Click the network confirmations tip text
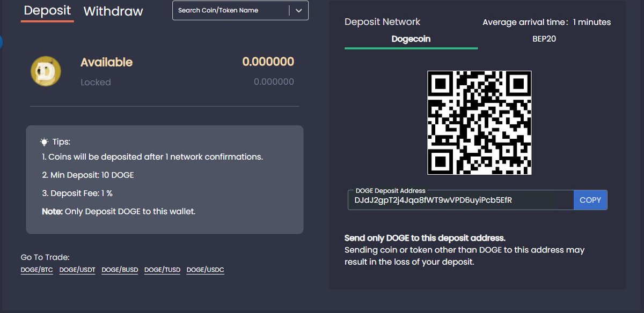Image resolution: width=644 pixels, height=313 pixels. coord(152,157)
